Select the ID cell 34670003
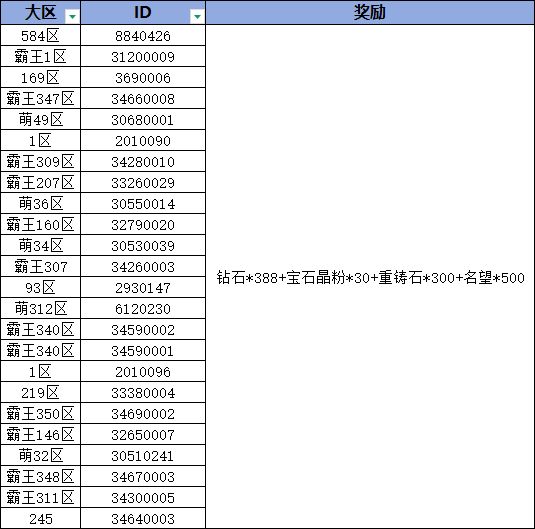The height and width of the screenshot is (529, 535). click(143, 476)
